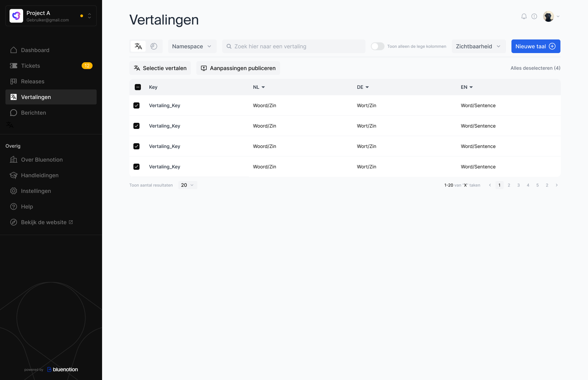Toggle 'Toon alleen de lege kolommen' switch

(377, 46)
